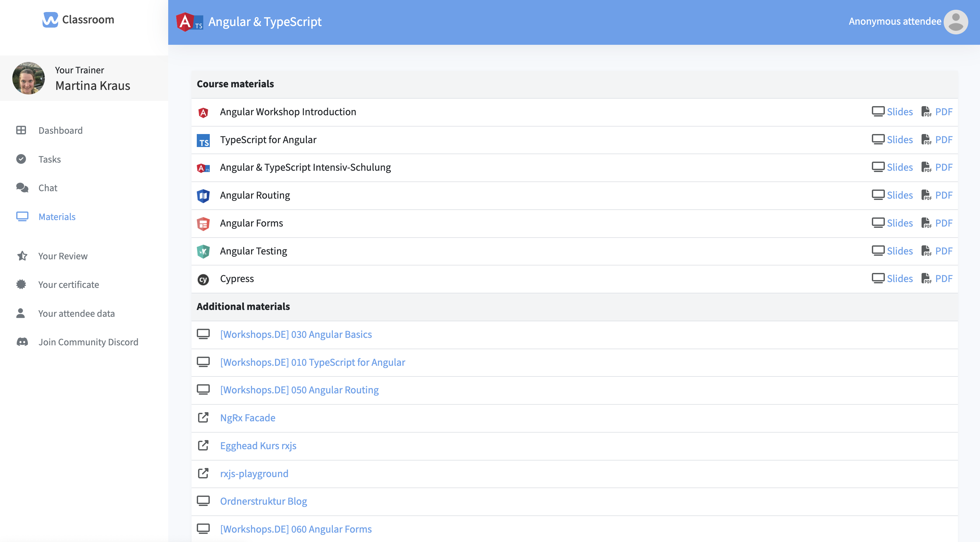Click the trainer Martina Kraus photo
Viewport: 980px width, 542px height.
[x=29, y=78]
